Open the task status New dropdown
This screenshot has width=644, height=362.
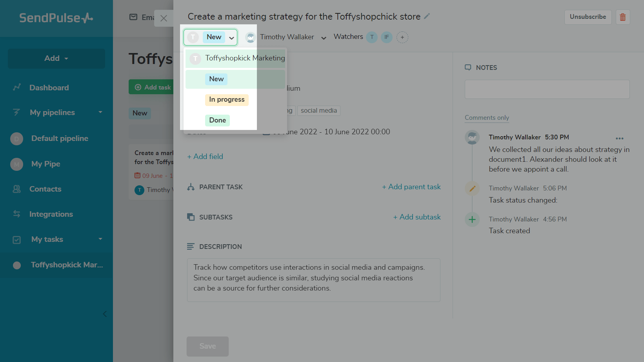[x=211, y=37]
